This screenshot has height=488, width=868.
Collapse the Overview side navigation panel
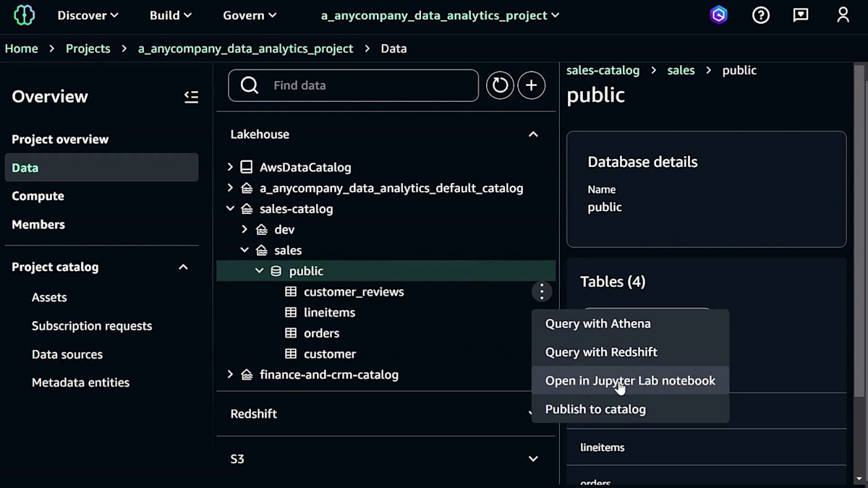(x=191, y=97)
